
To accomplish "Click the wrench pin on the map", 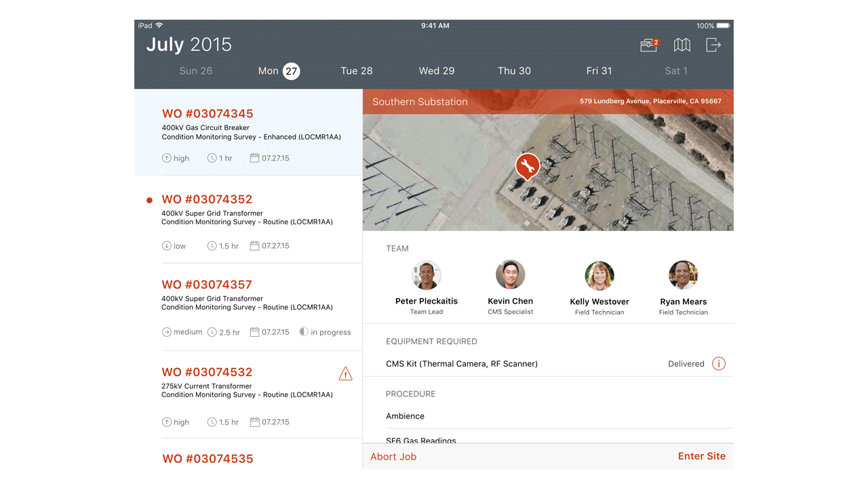I will 527,167.
